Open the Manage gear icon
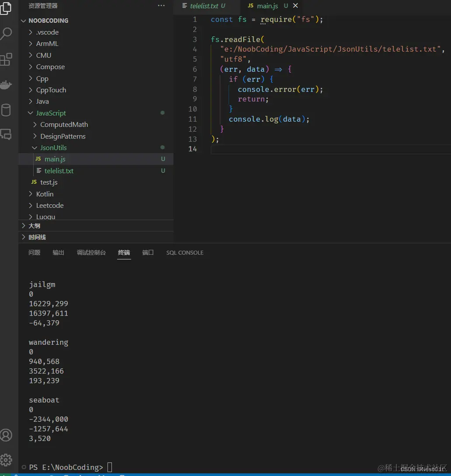The width and height of the screenshot is (451, 476). (x=6, y=460)
